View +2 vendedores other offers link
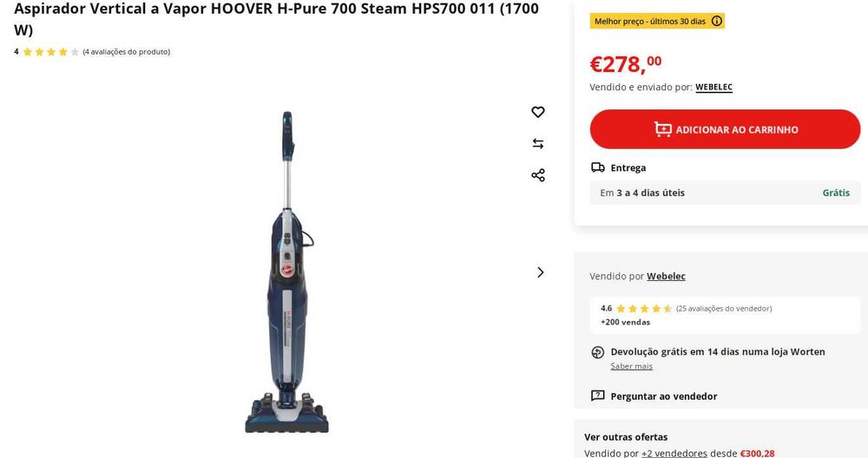The height and width of the screenshot is (458, 868). click(674, 453)
